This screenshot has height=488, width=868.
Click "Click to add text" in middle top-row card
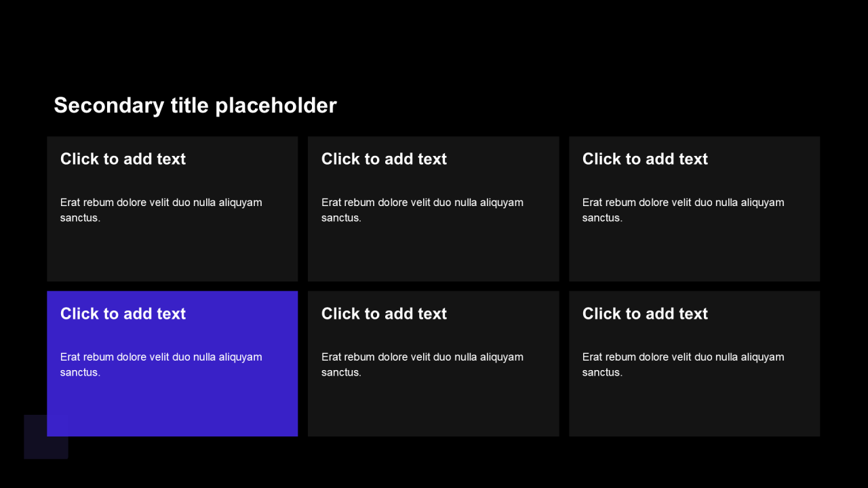pyautogui.click(x=384, y=159)
